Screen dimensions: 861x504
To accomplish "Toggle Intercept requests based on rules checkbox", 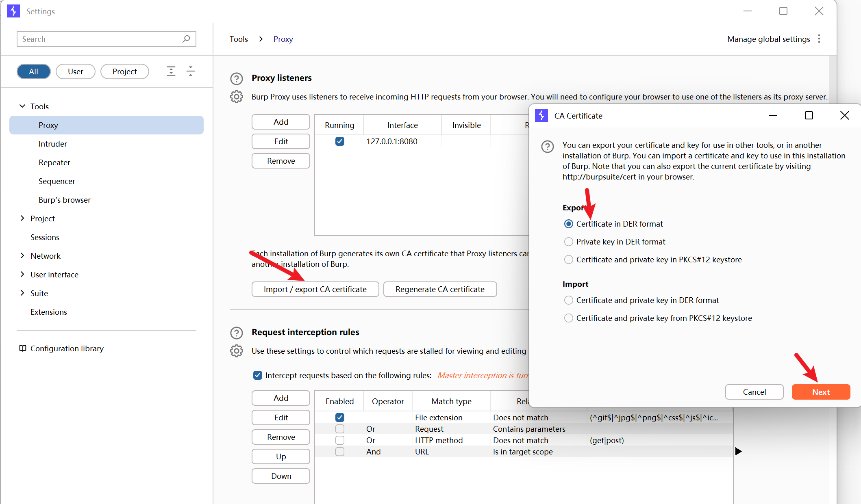I will (258, 375).
